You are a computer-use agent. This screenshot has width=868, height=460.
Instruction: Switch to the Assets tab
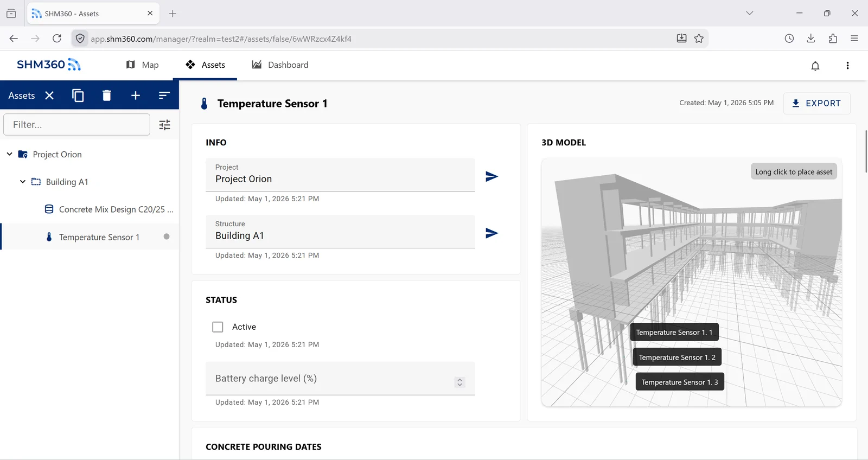tap(205, 65)
